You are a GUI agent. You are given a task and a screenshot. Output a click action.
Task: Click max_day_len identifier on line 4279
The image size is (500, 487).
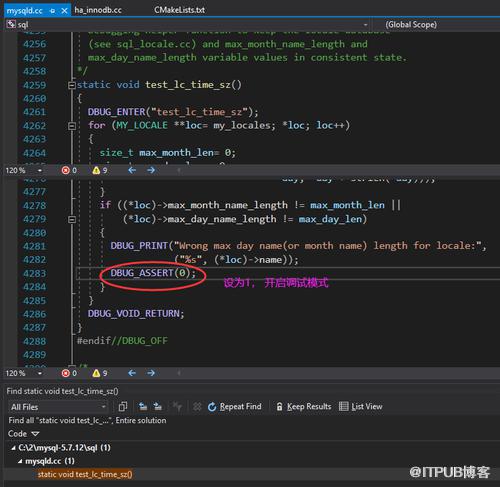click(330, 220)
